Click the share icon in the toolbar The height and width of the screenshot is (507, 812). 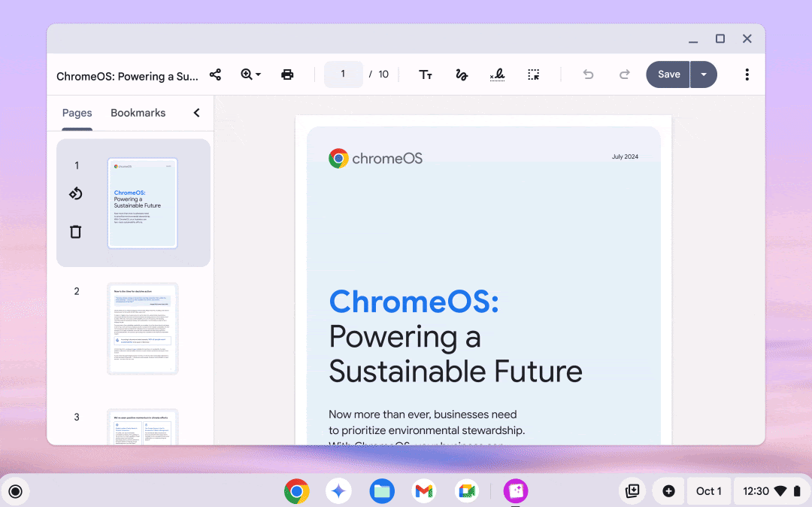(x=216, y=74)
